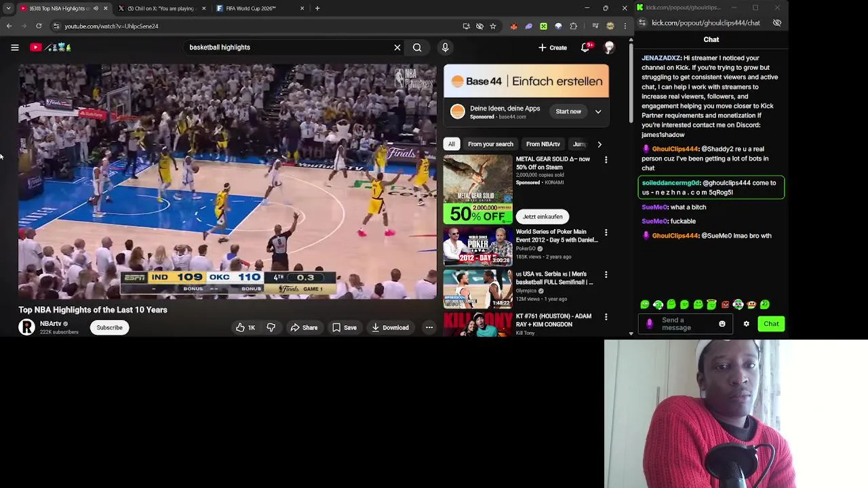
Task: Open the browser extensions puzzle icon
Action: [x=574, y=26]
